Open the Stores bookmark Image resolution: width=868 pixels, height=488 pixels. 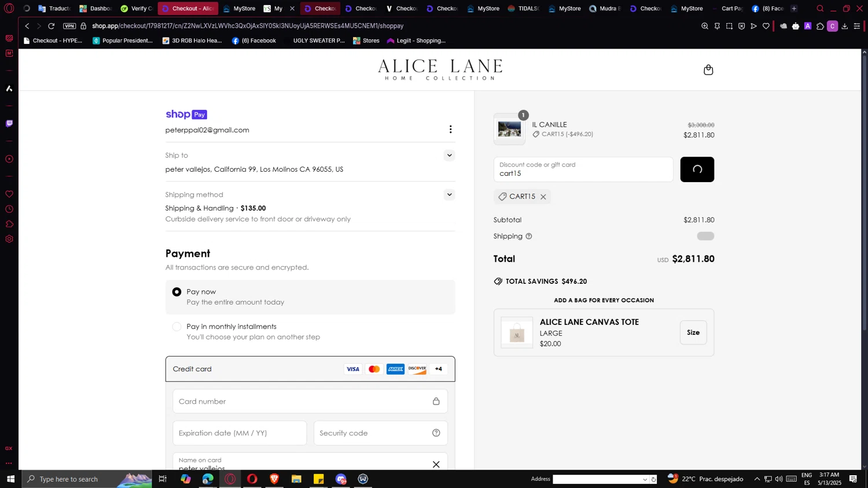[366, 40]
